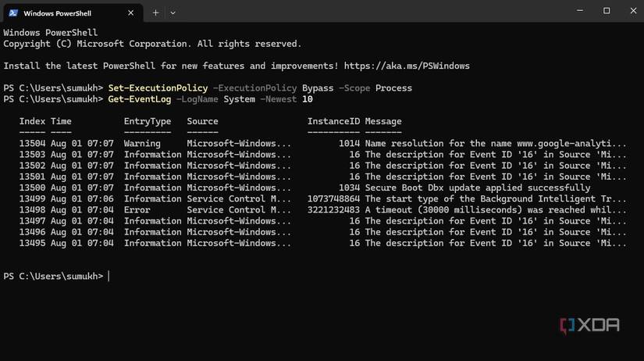The image size is (644, 361).
Task: Click the PowerShell icon in the tab
Action: coord(13,13)
